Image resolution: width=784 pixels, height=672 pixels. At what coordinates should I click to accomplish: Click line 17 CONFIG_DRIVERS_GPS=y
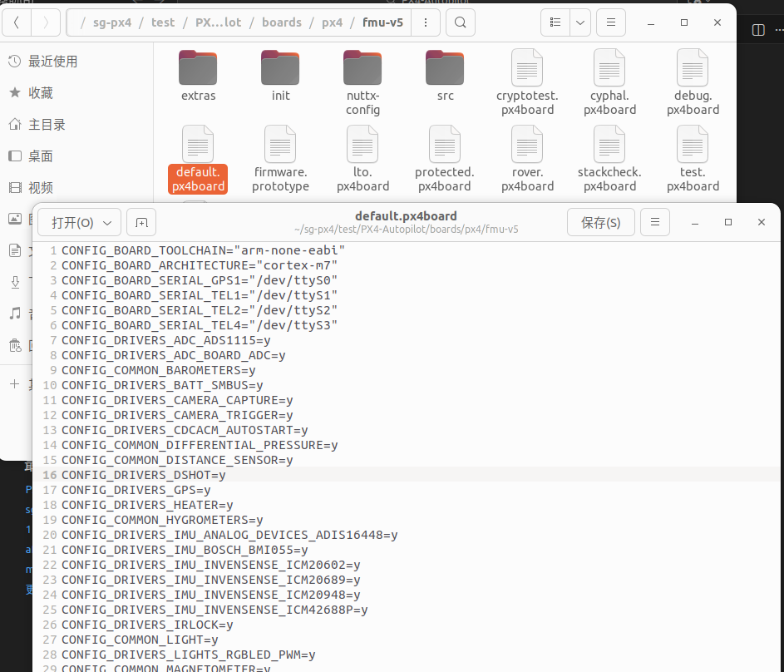pos(136,490)
